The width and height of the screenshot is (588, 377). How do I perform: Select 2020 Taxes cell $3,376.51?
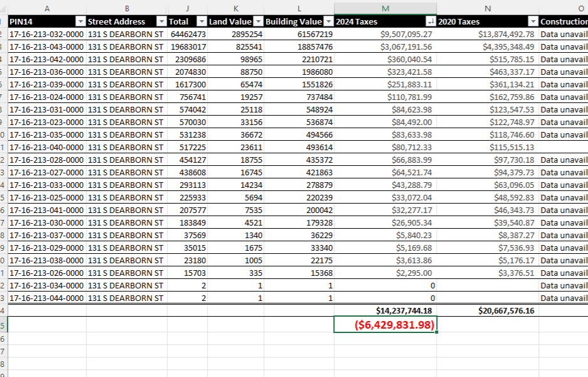(488, 273)
